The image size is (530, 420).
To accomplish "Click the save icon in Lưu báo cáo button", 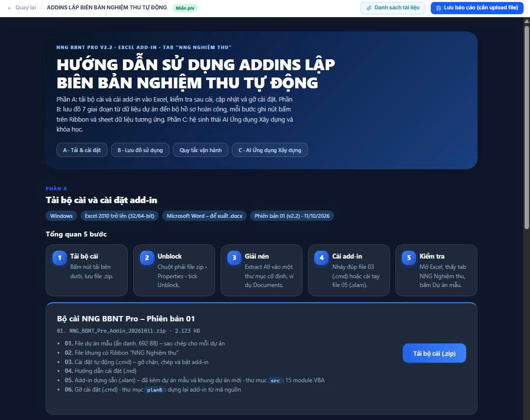I will (x=439, y=8).
